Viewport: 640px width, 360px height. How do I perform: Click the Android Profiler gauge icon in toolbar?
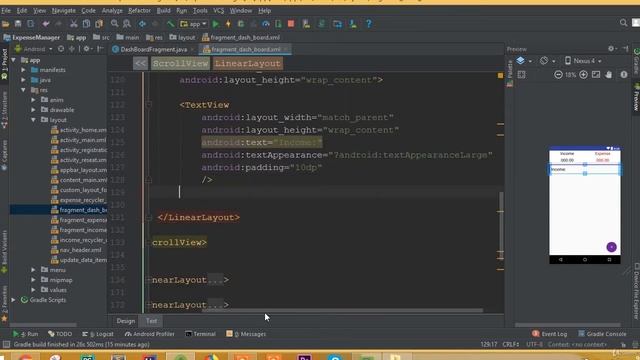tap(266, 24)
